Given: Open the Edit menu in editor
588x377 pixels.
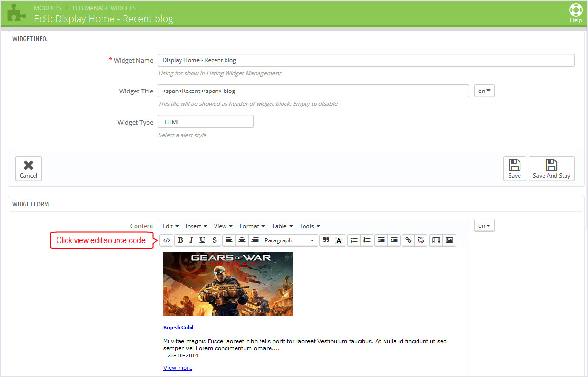Looking at the screenshot, I should [170, 226].
